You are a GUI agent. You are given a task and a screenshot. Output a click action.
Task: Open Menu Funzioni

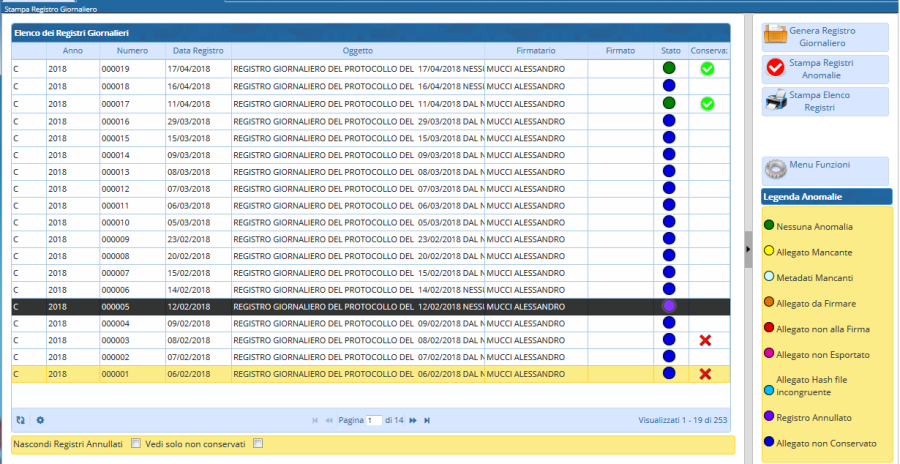pos(825,170)
